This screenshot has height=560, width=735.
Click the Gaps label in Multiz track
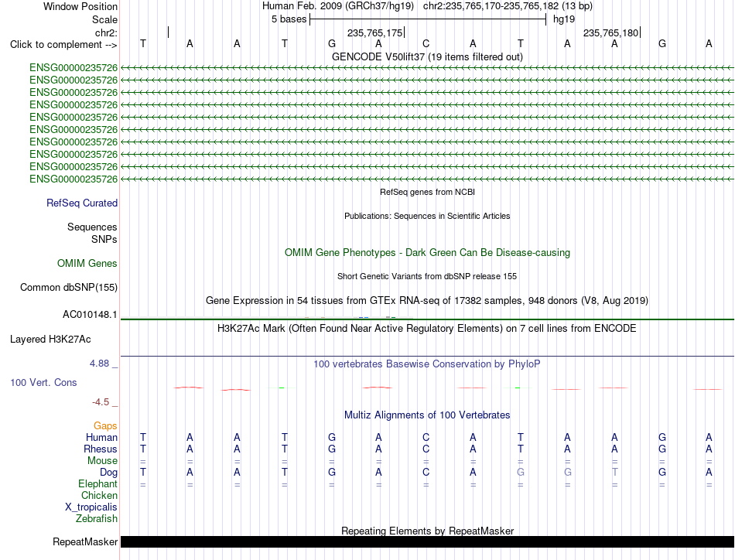(105, 425)
